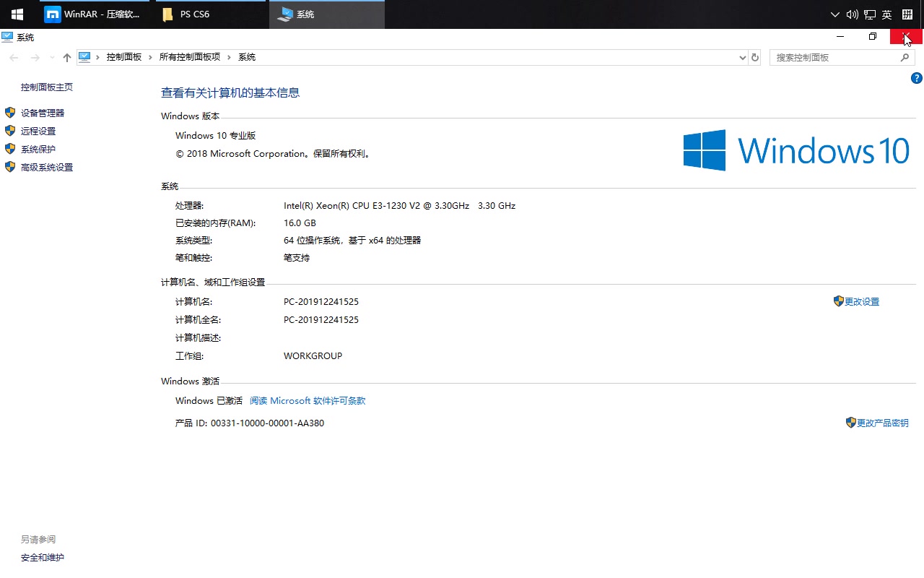Open 安全和维护 link
Viewport: 924px width, 578px height.
43,558
